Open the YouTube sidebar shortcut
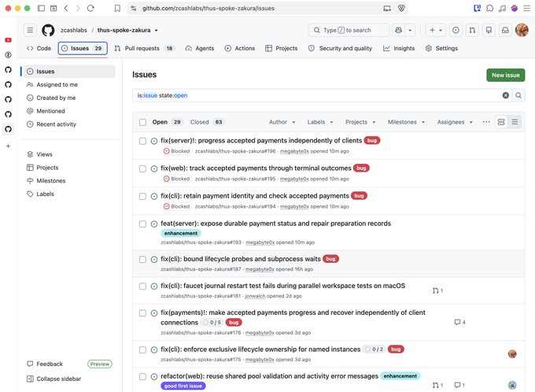 click(8, 40)
